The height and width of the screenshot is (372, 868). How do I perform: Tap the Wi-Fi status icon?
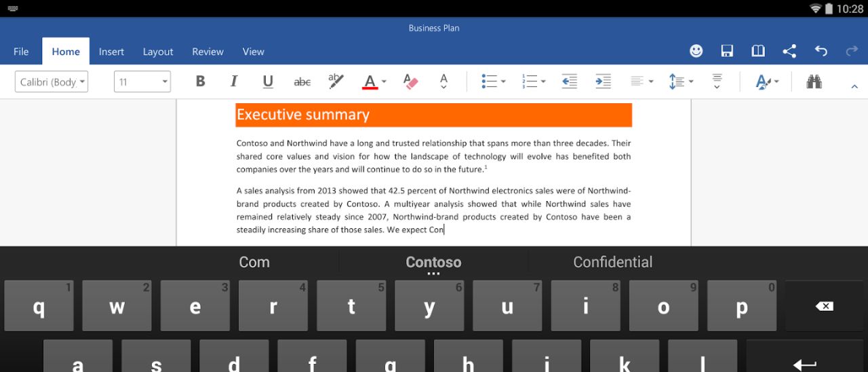point(816,8)
